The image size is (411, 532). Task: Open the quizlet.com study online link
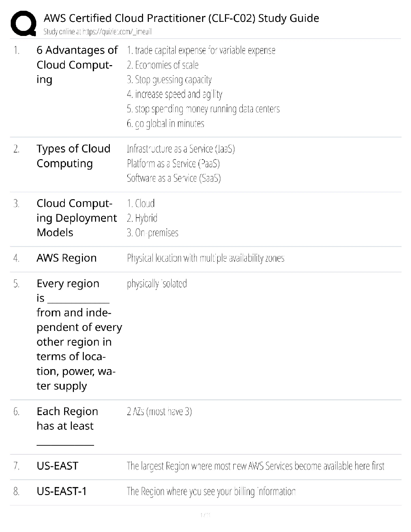(97, 32)
